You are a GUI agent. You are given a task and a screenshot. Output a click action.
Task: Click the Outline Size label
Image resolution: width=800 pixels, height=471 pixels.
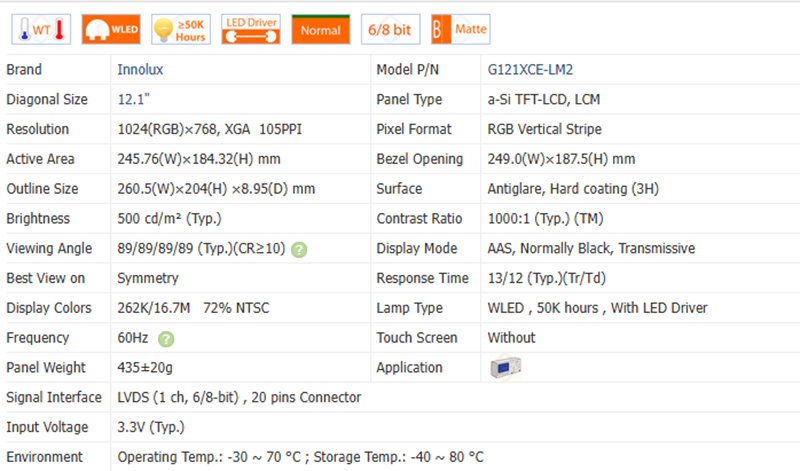click(x=42, y=189)
